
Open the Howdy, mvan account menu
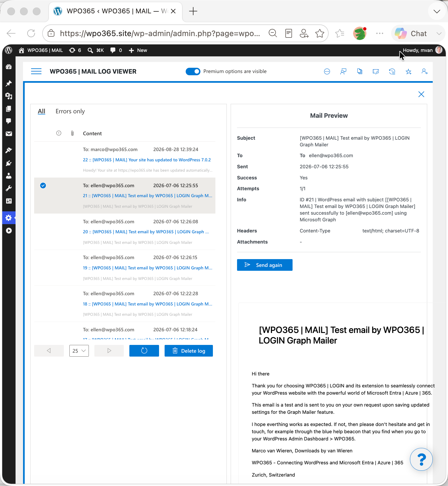click(x=422, y=50)
